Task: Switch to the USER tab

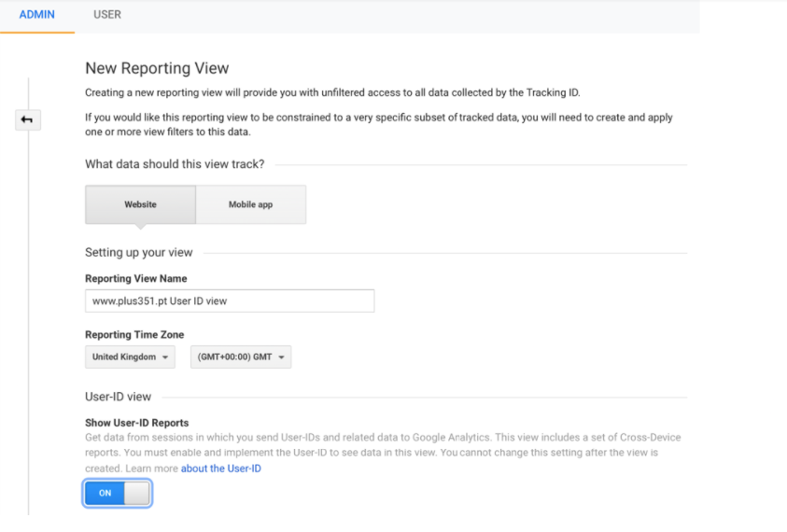Action: click(x=107, y=15)
